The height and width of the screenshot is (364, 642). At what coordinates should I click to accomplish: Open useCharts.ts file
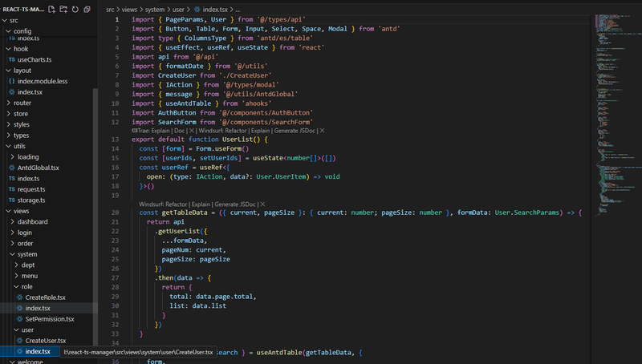coord(34,60)
